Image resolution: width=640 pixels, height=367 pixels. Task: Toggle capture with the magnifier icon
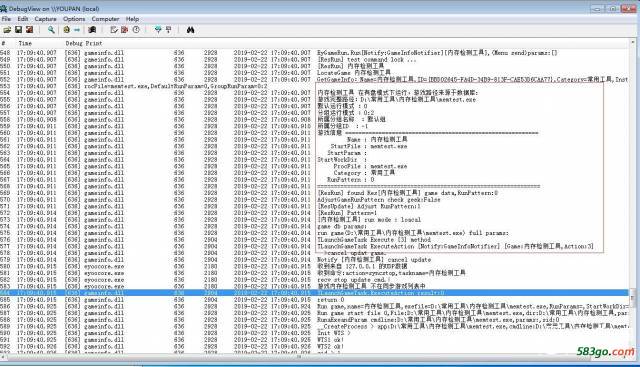(51, 30)
